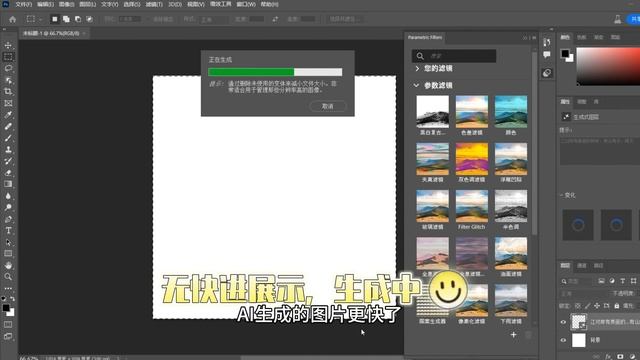Select the Horizontal Type tool
The image size is (640, 360).
coord(8,231)
